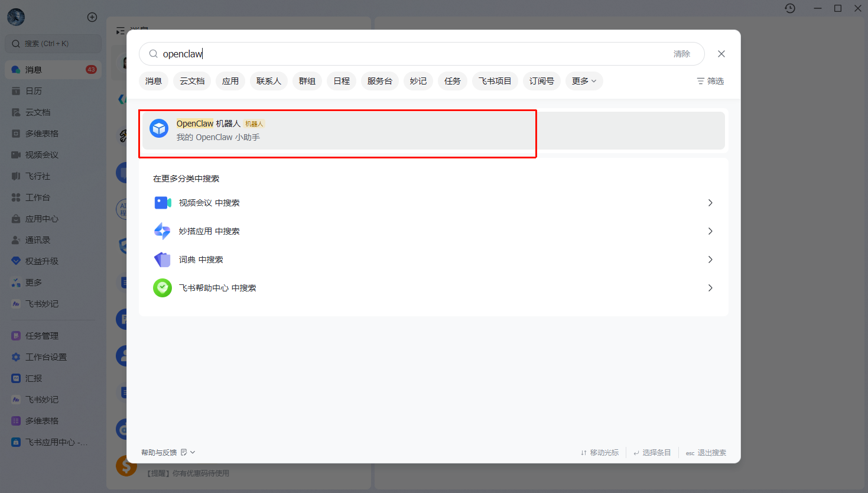This screenshot has height=493, width=868.
Task: Open 筛选 filter options
Action: tap(710, 81)
